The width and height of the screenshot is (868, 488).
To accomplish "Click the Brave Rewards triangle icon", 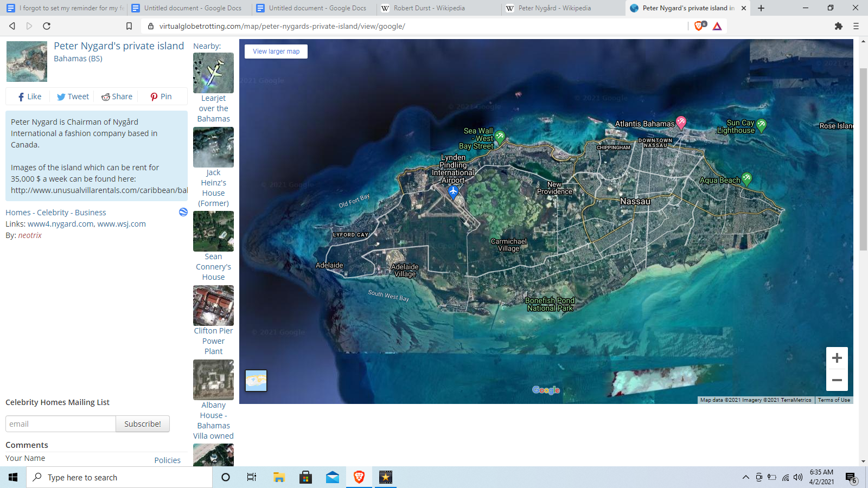I will [x=717, y=26].
